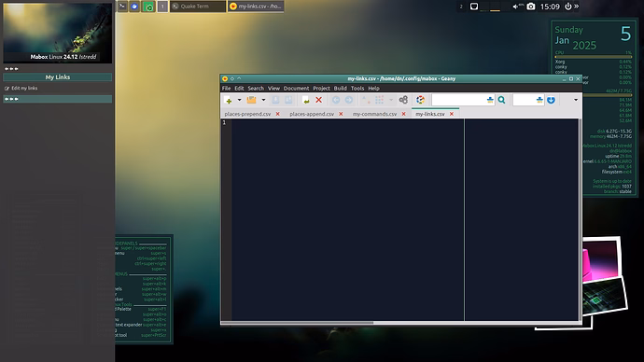Click the Mabox Linux wallpaper thumbnail
Image resolution: width=644 pixels, height=362 pixels.
click(x=58, y=33)
